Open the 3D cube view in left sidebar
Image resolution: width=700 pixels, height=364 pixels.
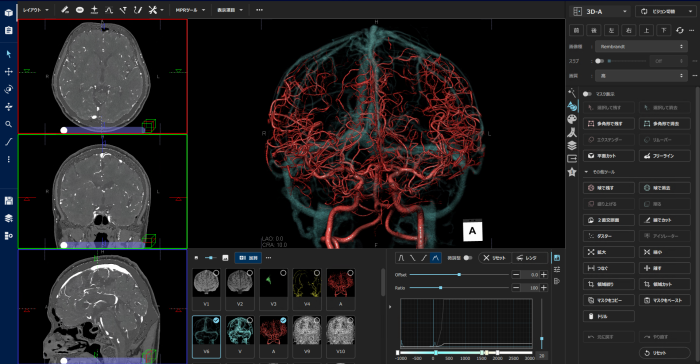8,13
